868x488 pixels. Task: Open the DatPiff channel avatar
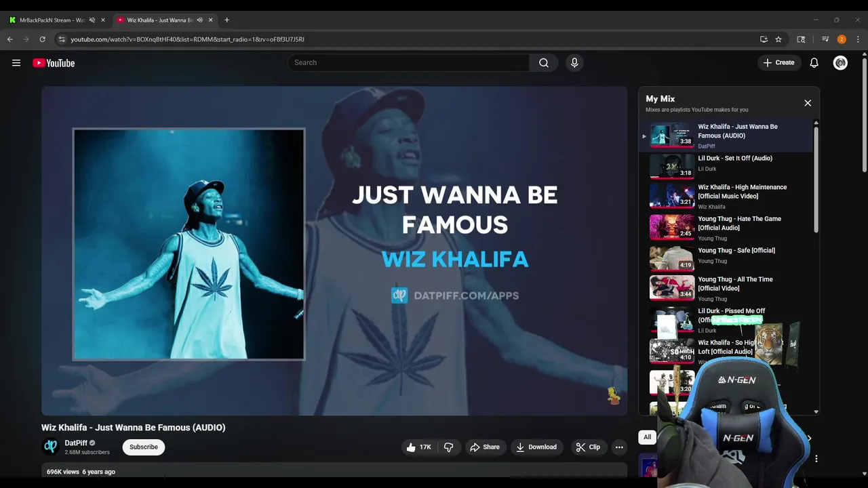pyautogui.click(x=50, y=447)
